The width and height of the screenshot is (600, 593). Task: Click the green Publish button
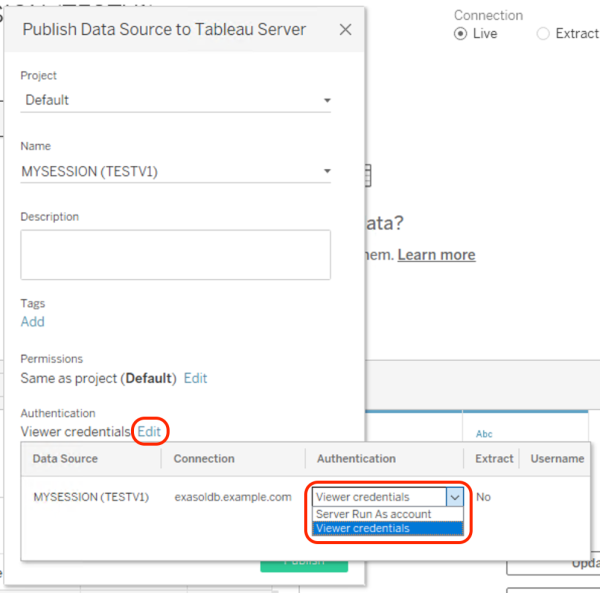pos(304,566)
